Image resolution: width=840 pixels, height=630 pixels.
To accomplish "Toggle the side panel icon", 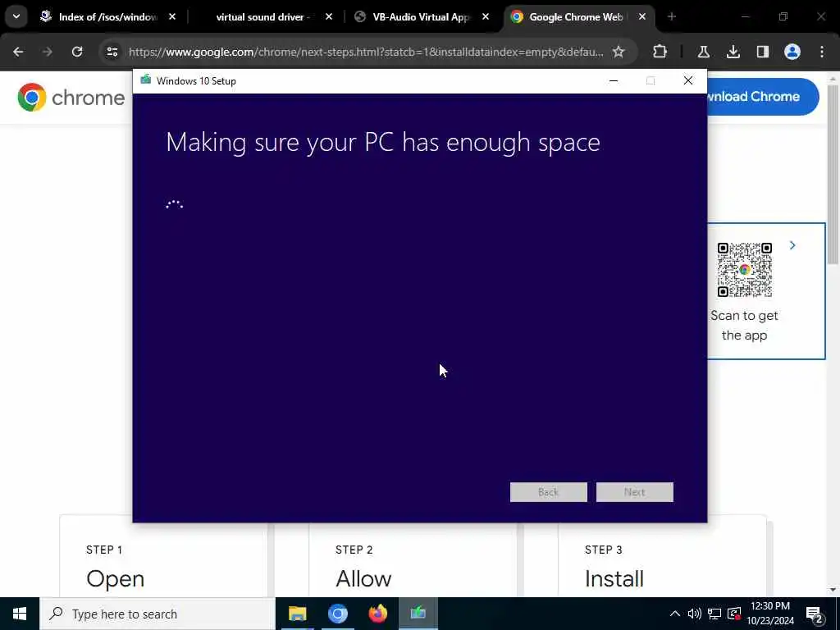I will 763,52.
